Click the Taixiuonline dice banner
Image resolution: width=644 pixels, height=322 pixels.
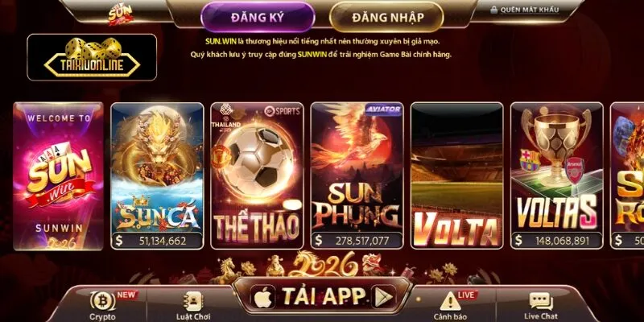[92, 57]
